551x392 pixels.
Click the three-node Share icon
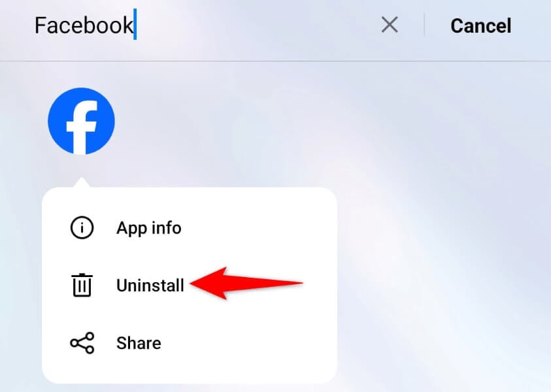82,342
